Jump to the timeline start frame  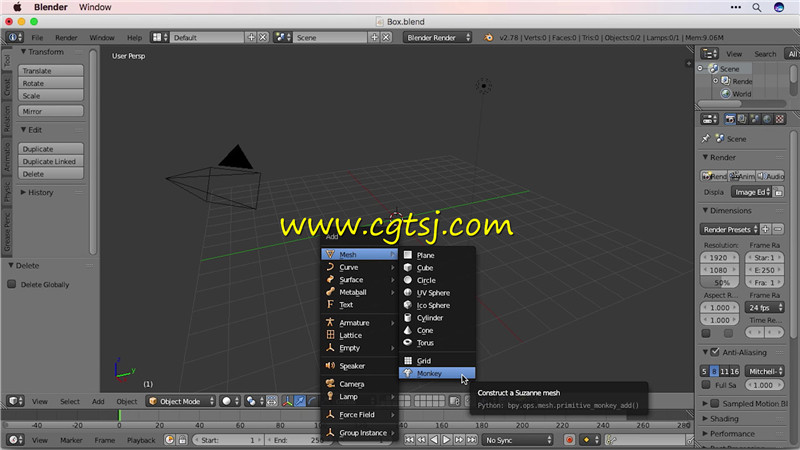click(x=409, y=440)
